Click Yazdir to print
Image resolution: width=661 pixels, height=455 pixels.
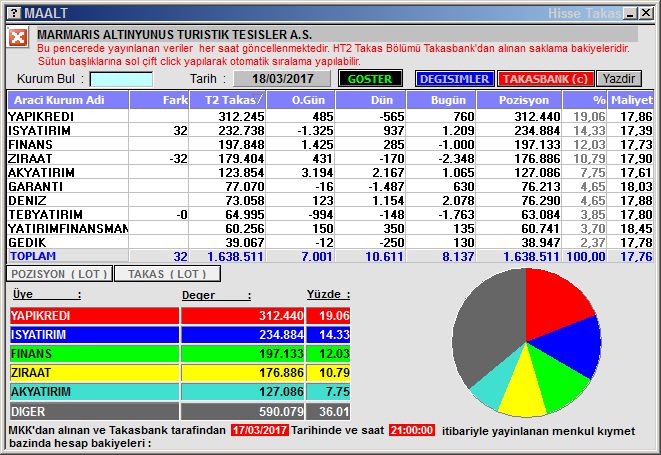point(619,79)
